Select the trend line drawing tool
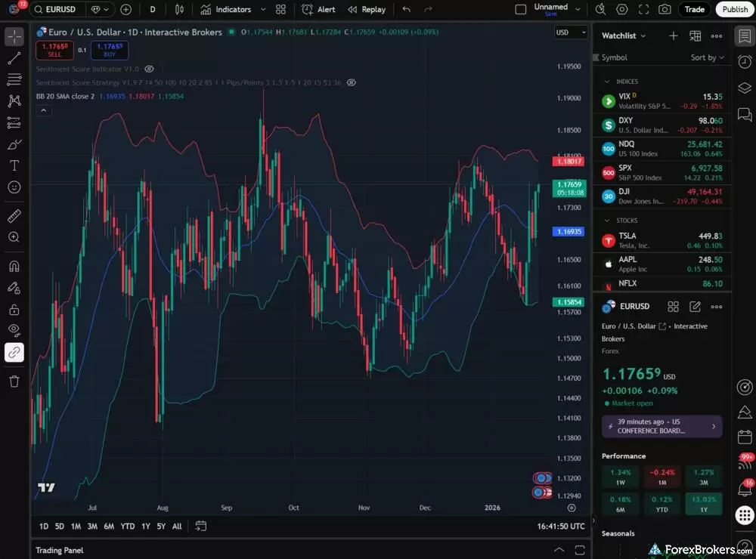Viewport: 756px width, 559px height. coord(14,58)
